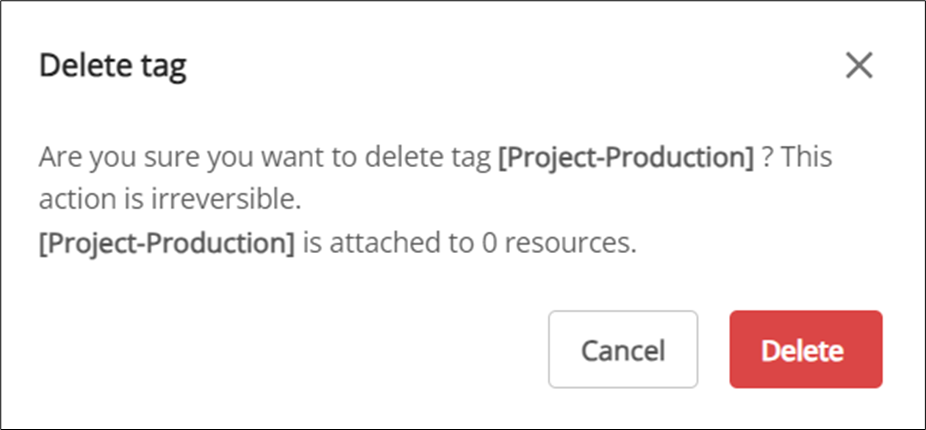Image resolution: width=926 pixels, height=430 pixels.
Task: Confirm tag deletion via Delete
Action: [805, 350]
